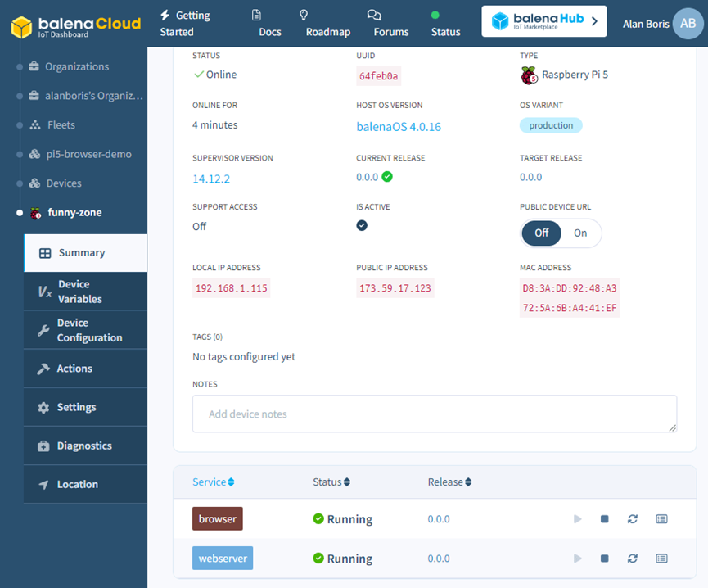Screen dimensions: 708x588
Task: Open the Location section
Action: tap(85, 485)
